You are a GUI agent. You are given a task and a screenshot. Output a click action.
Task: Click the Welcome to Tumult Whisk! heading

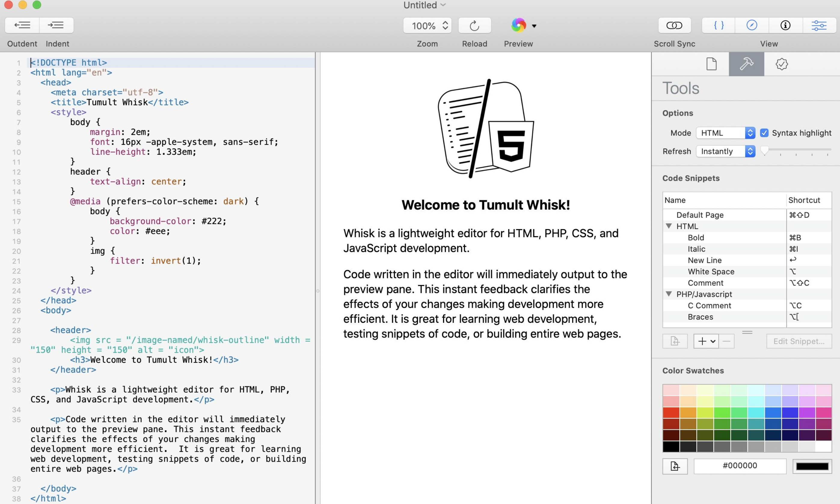(486, 205)
